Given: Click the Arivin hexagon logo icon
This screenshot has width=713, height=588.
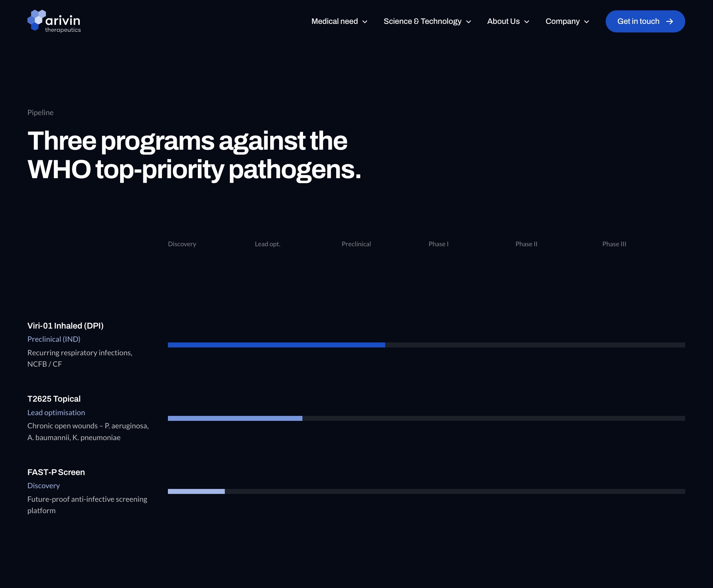Looking at the screenshot, I should (x=36, y=20).
